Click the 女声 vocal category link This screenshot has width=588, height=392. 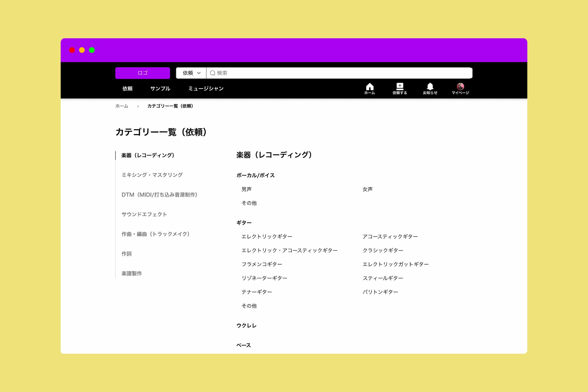point(367,189)
